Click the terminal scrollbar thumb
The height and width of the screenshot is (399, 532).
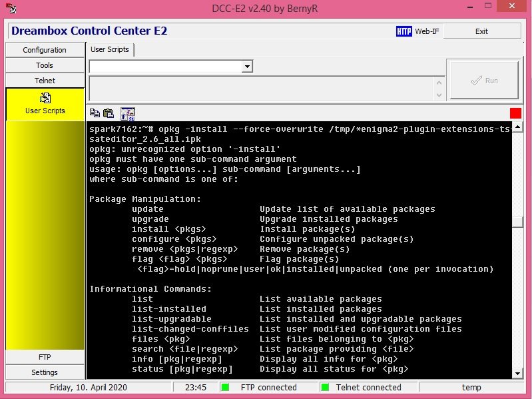pos(517,222)
